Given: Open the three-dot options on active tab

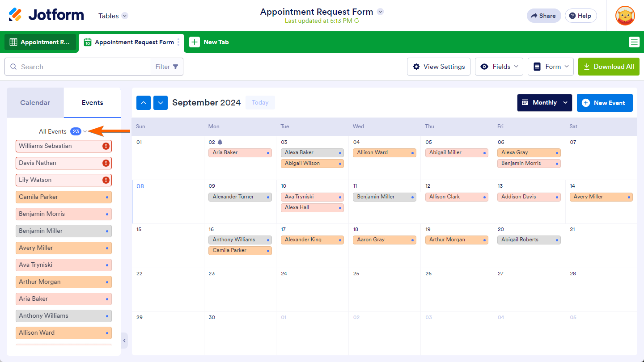Looking at the screenshot, I should [x=178, y=42].
